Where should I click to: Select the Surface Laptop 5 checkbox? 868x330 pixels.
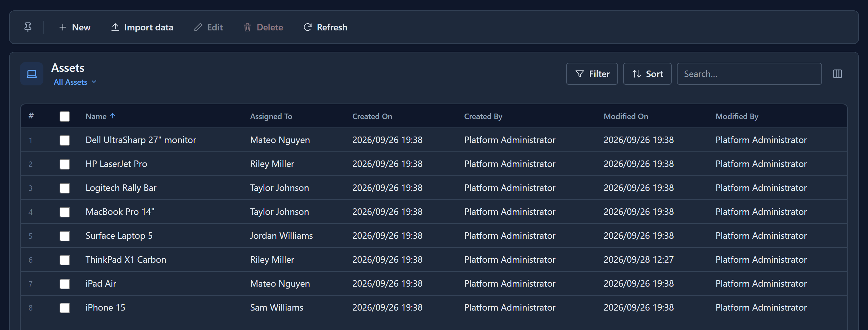tap(65, 236)
